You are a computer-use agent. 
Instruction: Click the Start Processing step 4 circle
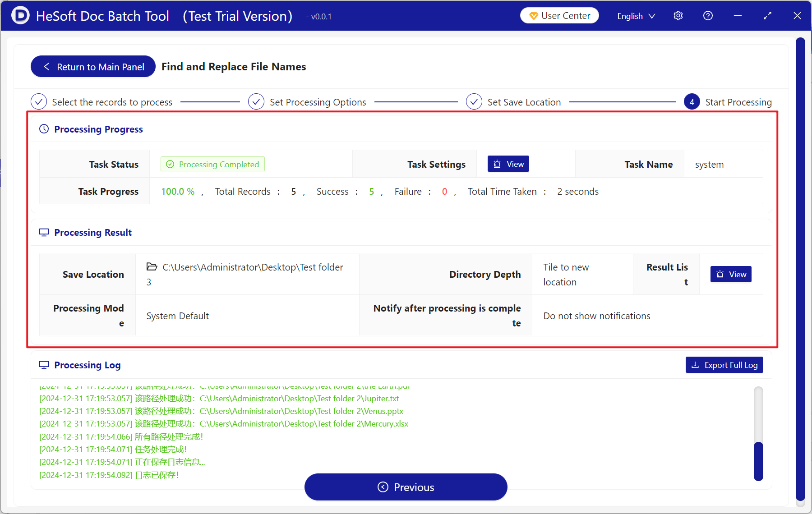pos(692,102)
